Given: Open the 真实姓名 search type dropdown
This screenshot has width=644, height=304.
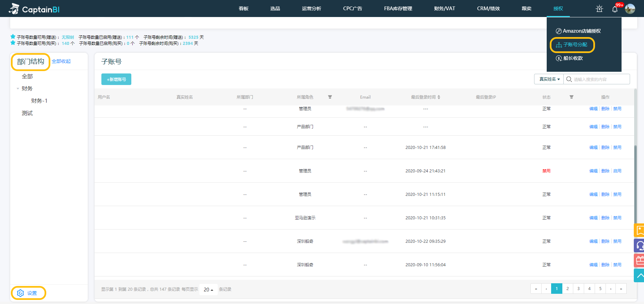Looking at the screenshot, I should coord(549,79).
